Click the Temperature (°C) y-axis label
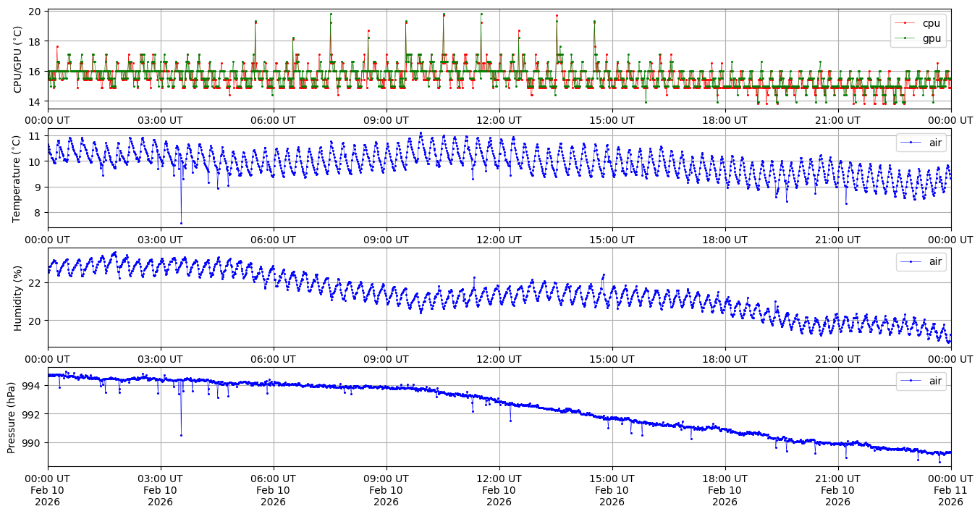The width and height of the screenshot is (980, 514). [x=18, y=178]
